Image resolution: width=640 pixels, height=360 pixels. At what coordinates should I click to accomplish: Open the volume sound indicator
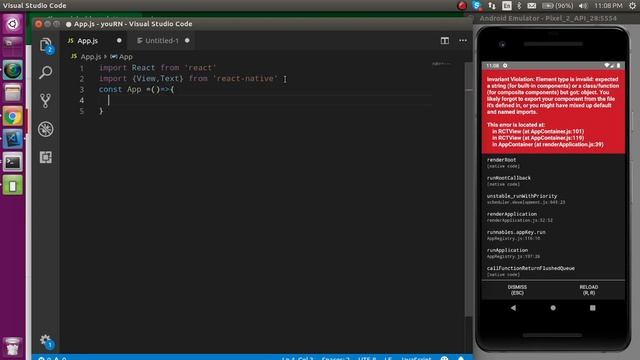click(x=583, y=5)
